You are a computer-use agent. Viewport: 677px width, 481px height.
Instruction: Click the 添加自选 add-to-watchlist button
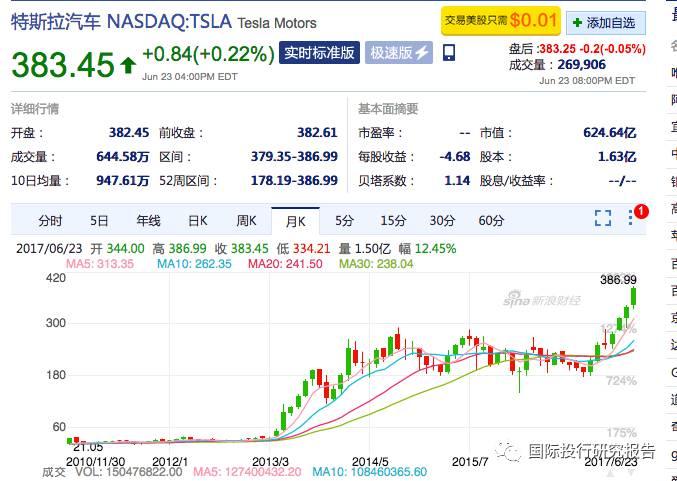tap(606, 23)
